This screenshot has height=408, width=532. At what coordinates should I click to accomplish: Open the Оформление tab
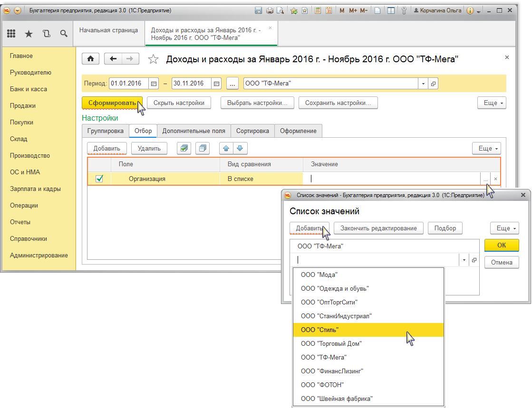[x=298, y=131]
